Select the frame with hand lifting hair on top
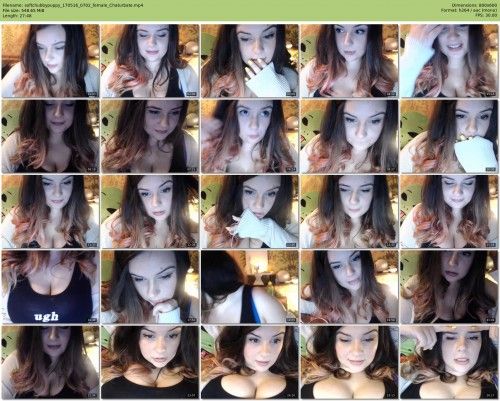The width and height of the screenshot is (500, 401). coord(449,362)
